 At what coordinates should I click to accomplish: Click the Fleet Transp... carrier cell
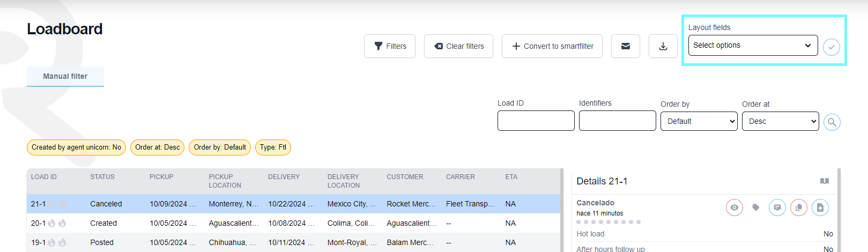point(471,204)
